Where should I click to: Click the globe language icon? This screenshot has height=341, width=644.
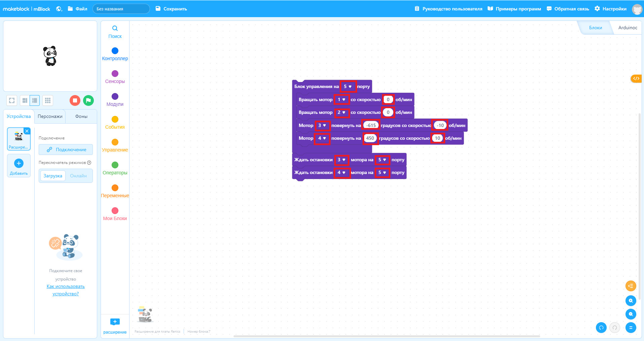(59, 9)
